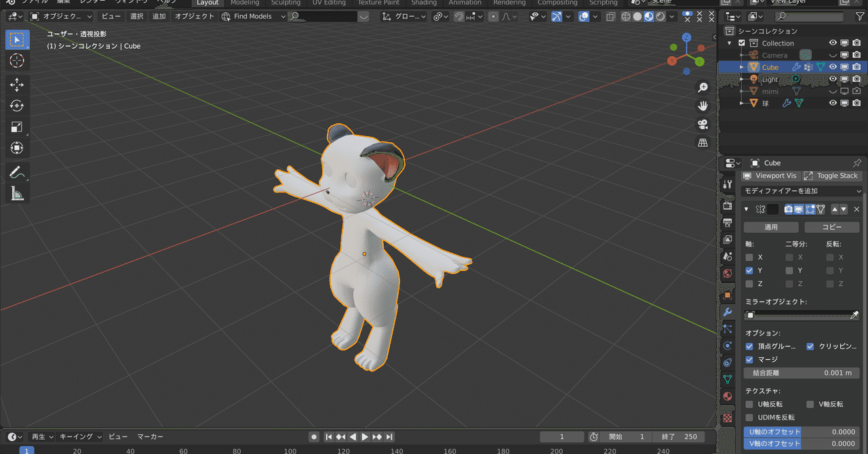Click the viewport pan hand icon
Image resolution: width=868 pixels, height=454 pixels.
[703, 106]
